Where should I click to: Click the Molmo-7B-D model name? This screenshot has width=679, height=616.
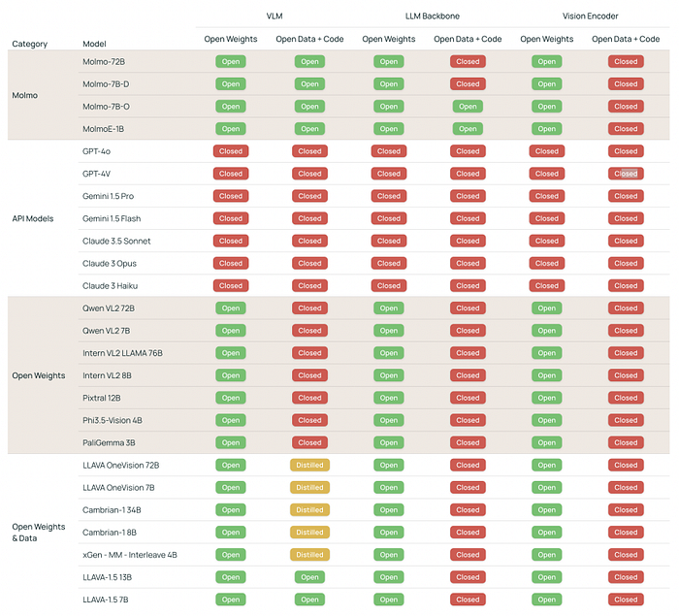tap(106, 84)
